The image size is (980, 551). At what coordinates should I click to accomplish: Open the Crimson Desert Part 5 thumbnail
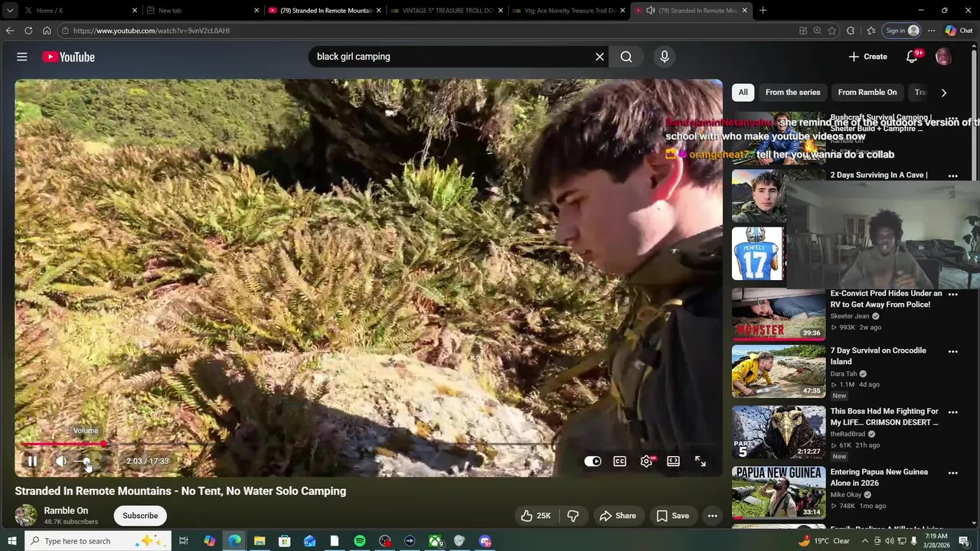[x=779, y=432]
